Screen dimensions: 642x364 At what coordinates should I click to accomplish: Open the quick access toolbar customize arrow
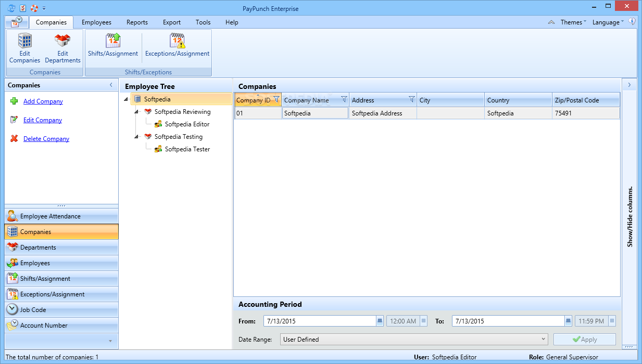click(x=44, y=8)
